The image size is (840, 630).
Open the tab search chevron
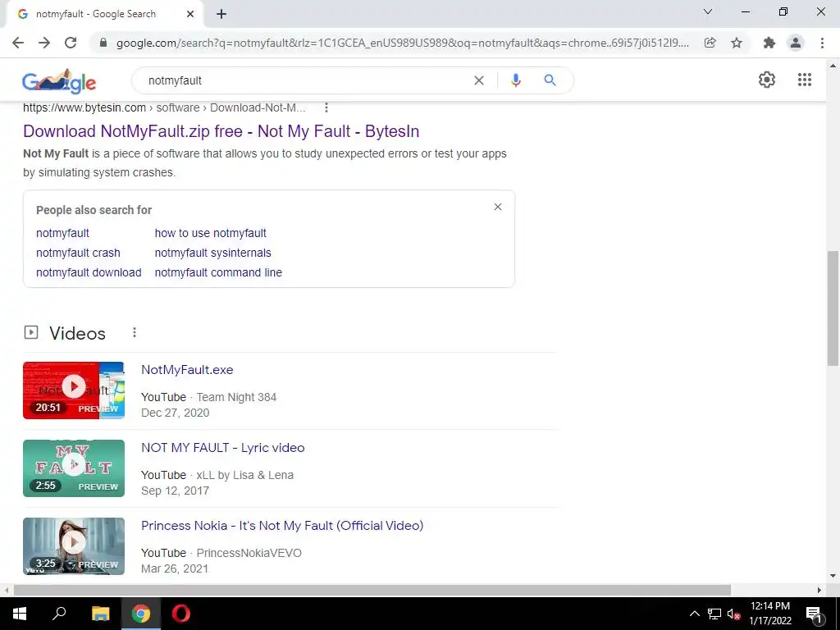[708, 11]
